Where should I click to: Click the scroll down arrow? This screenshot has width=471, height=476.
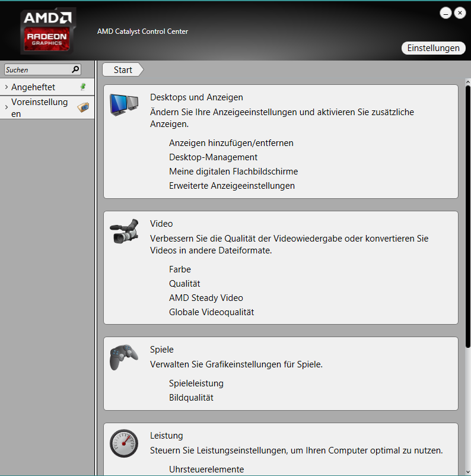[x=468, y=472]
